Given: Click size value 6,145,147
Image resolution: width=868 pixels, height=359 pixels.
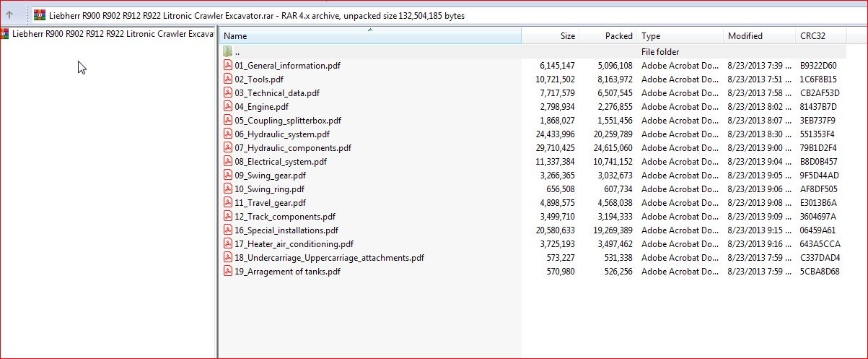Looking at the screenshot, I should click(x=558, y=66).
